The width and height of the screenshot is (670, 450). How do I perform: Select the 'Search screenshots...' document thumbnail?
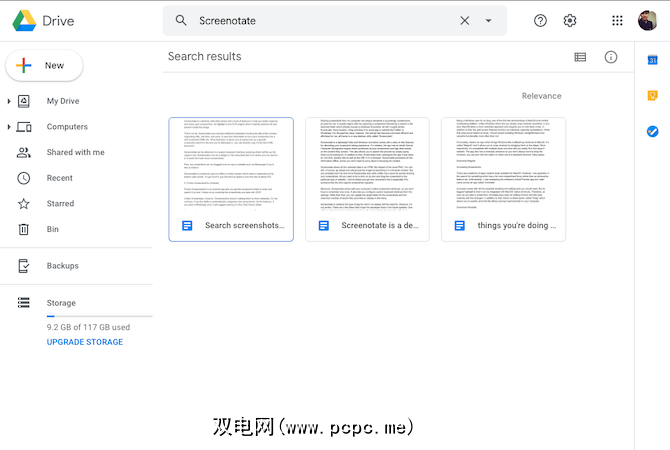[x=231, y=165]
